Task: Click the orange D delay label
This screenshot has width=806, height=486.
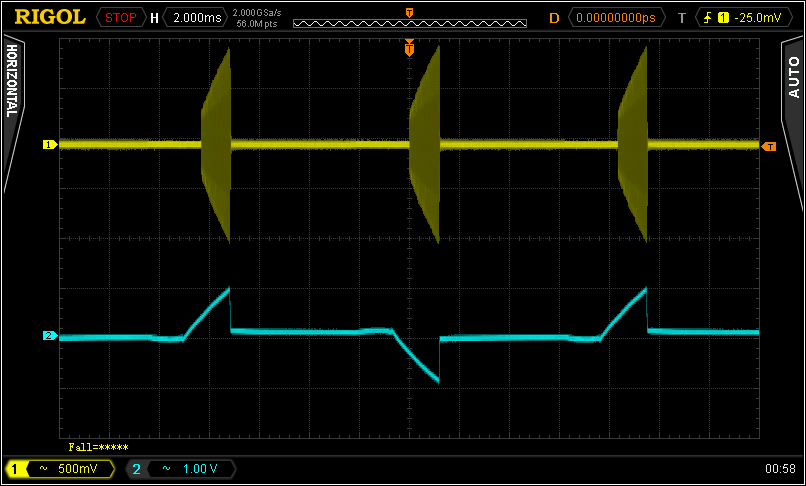Action: point(555,17)
